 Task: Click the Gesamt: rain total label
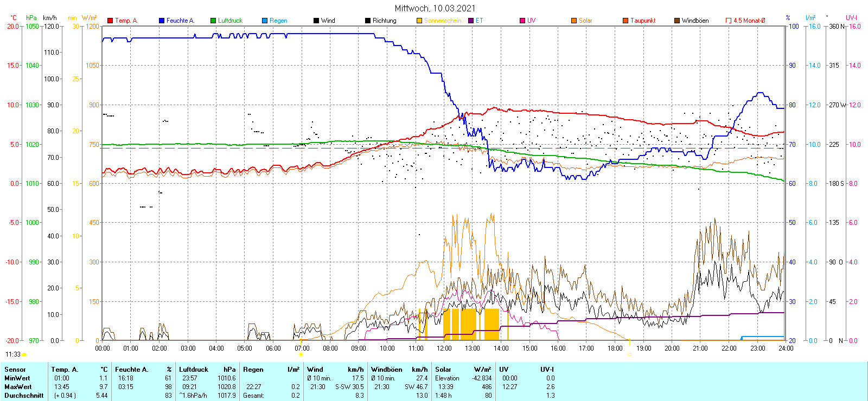[x=253, y=396]
